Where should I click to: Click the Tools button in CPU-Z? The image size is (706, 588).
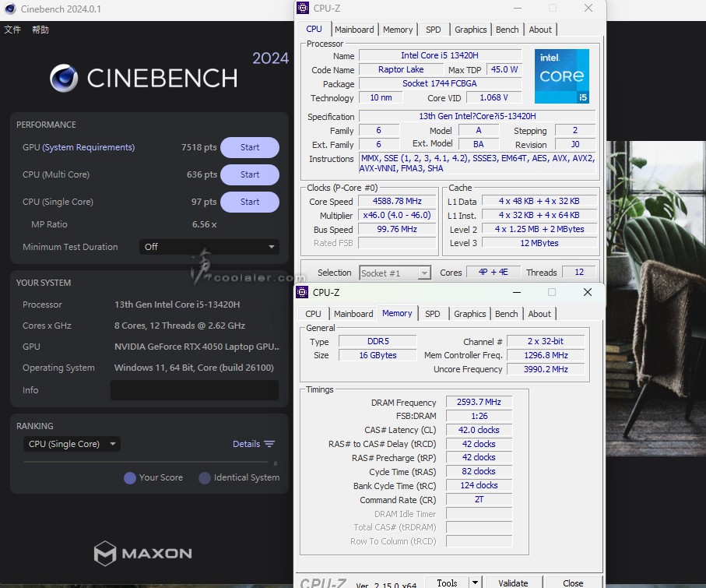tap(447, 583)
